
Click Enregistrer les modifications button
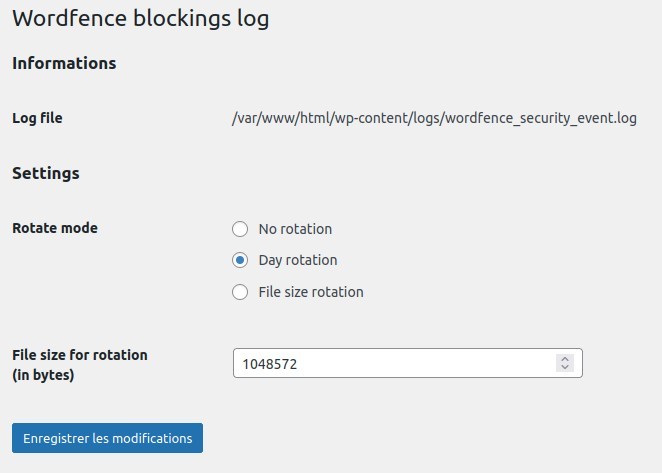[x=107, y=438]
